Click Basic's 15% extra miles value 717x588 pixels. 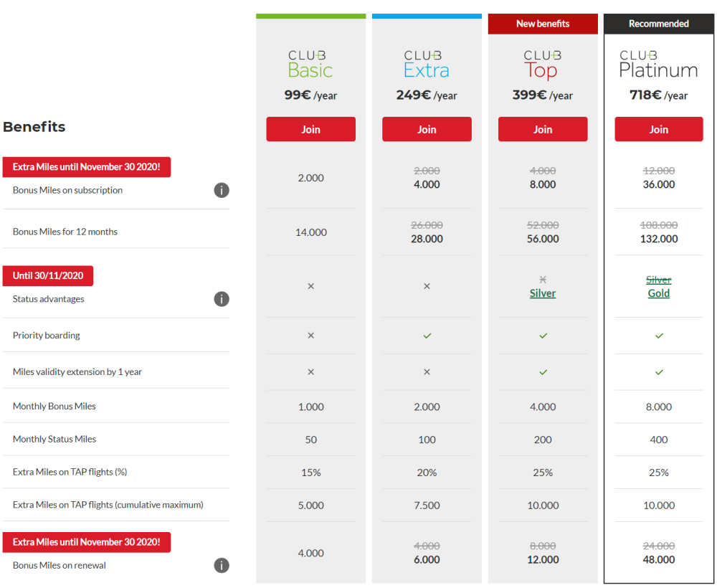[311, 473]
